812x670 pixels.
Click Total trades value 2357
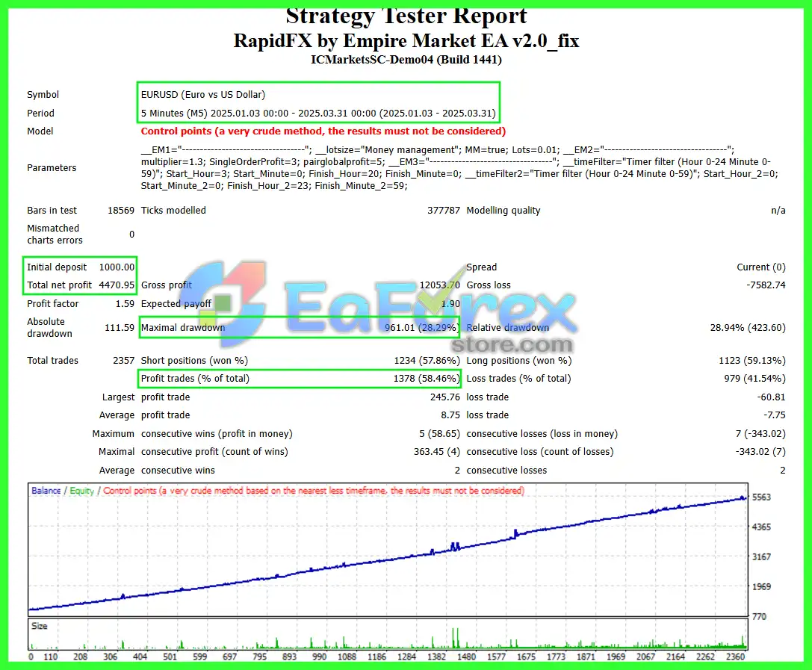[124, 361]
